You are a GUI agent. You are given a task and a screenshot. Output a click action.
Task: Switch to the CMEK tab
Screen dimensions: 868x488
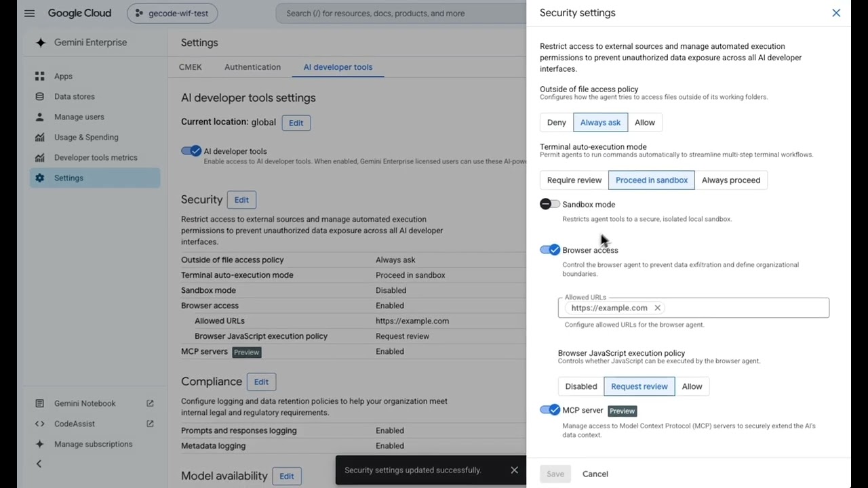(191, 67)
